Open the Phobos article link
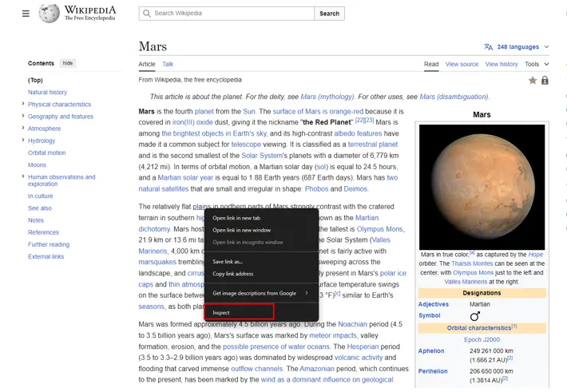 (x=317, y=188)
